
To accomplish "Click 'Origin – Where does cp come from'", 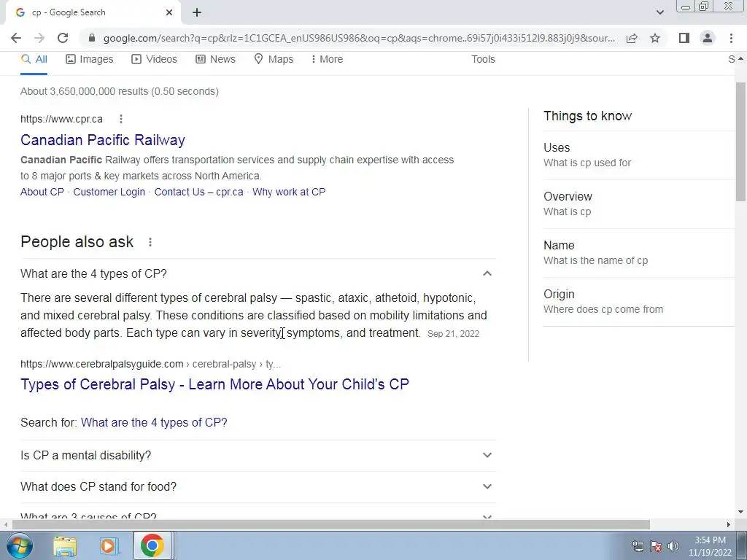I will pyautogui.click(x=638, y=301).
